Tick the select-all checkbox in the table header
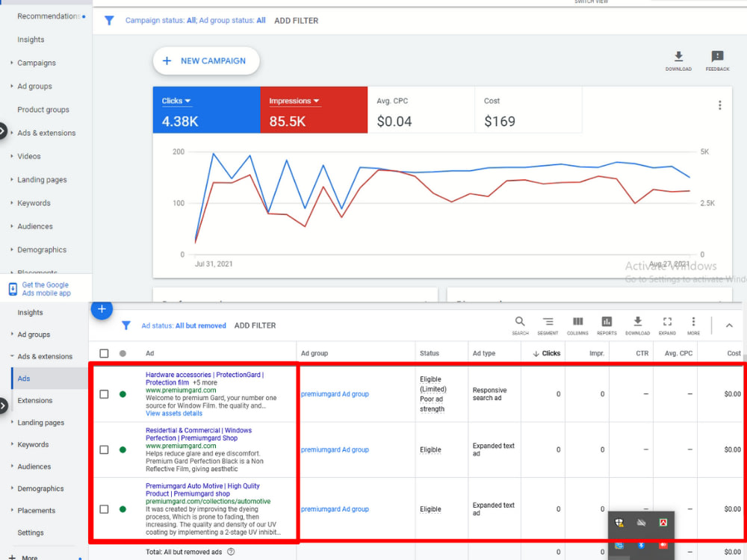 coord(104,353)
